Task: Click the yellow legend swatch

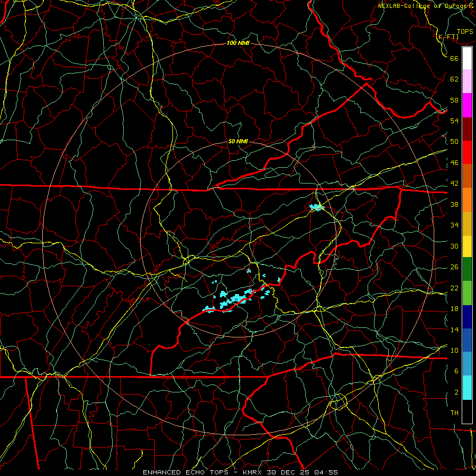Action: tap(467, 246)
